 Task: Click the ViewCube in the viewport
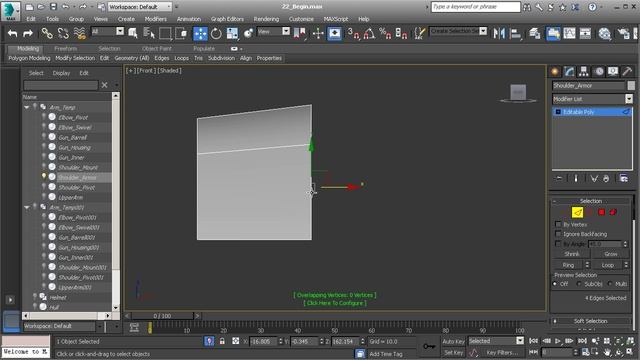[x=518, y=93]
